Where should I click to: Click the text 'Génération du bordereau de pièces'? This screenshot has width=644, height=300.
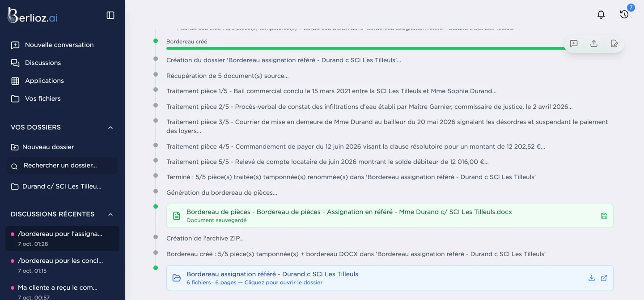coord(220,193)
